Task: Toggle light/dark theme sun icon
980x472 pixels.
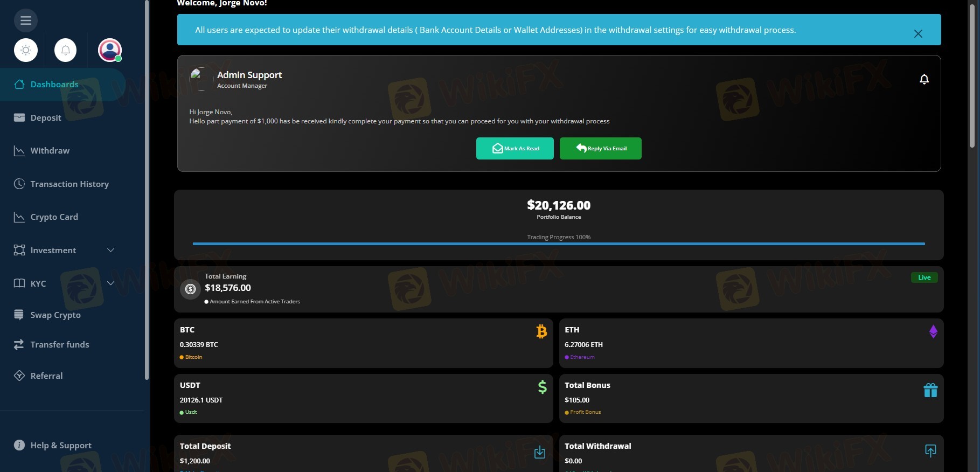Action: (26, 50)
